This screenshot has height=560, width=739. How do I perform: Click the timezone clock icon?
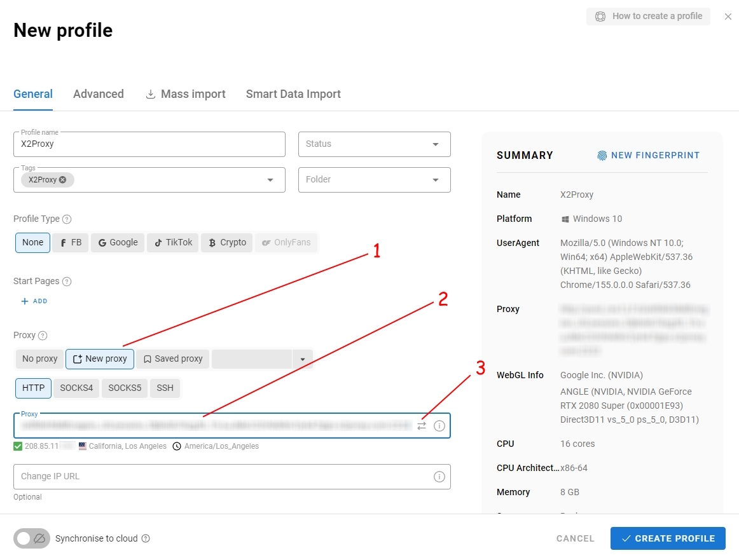coord(177,446)
